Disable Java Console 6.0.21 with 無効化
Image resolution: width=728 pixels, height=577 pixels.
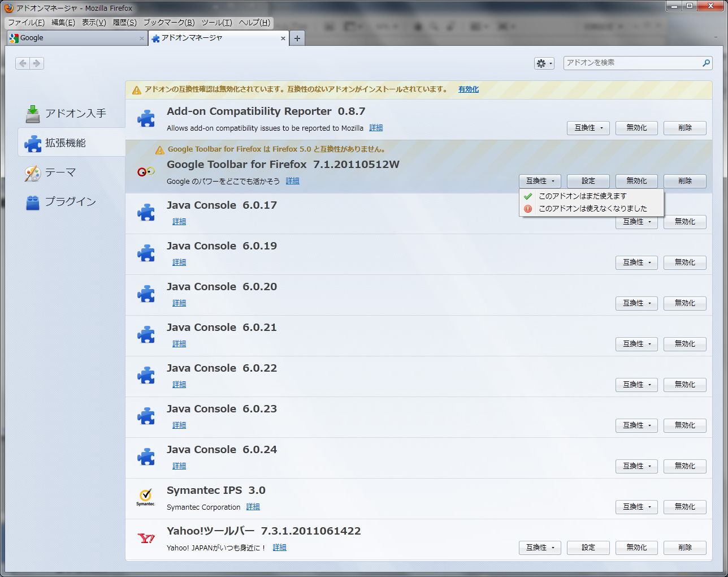coord(684,344)
